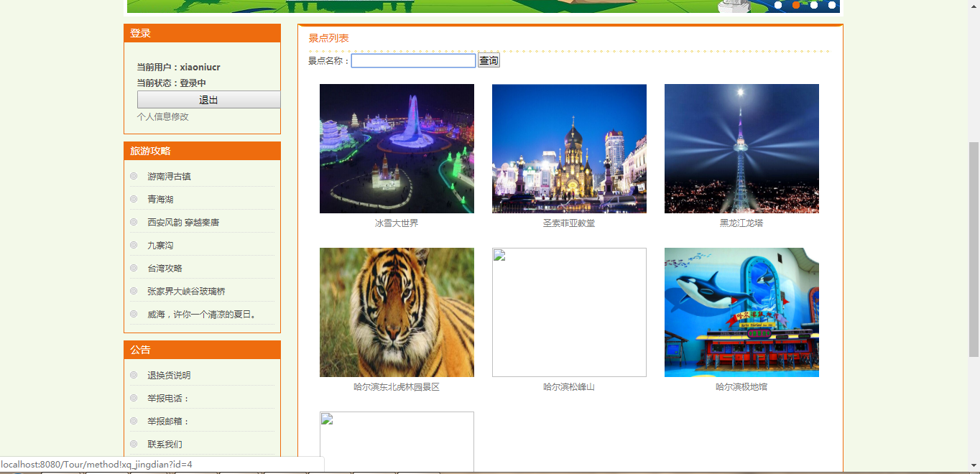Viewport: 980px width, 474px height.
Task: Open the 九寨沟 travel guide
Action: (160, 245)
